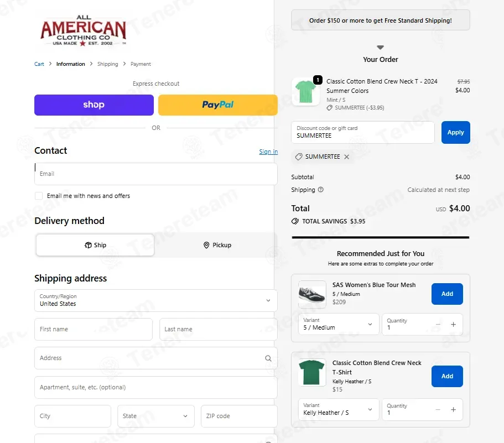Apply the discount code
The image size is (504, 443).
pos(455,132)
